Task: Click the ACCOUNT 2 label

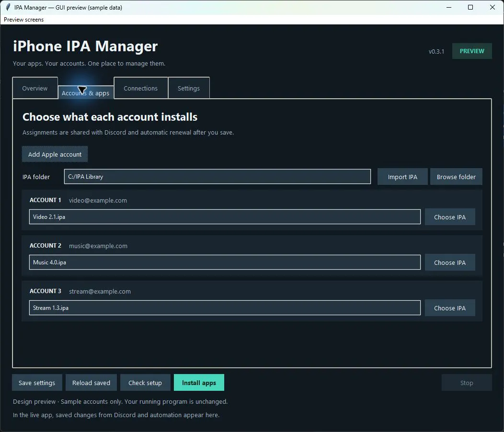Action: tap(46, 246)
